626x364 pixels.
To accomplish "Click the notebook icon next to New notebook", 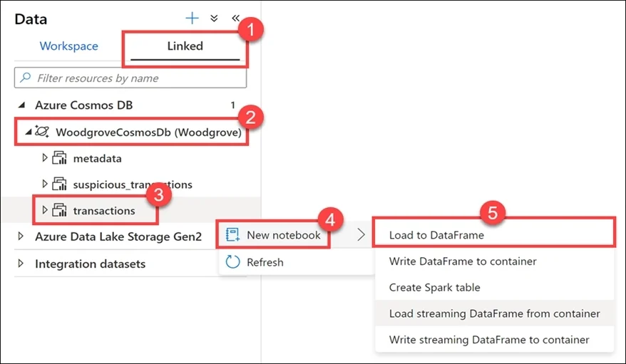I will (x=232, y=235).
